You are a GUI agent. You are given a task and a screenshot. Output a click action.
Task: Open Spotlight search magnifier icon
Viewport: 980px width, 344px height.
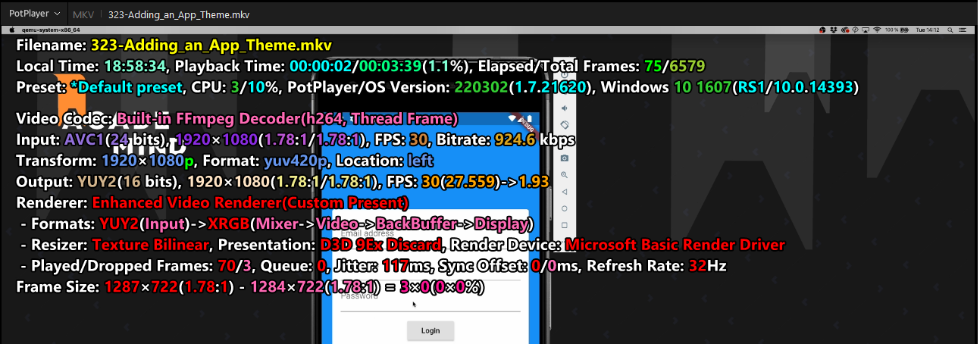(x=950, y=30)
